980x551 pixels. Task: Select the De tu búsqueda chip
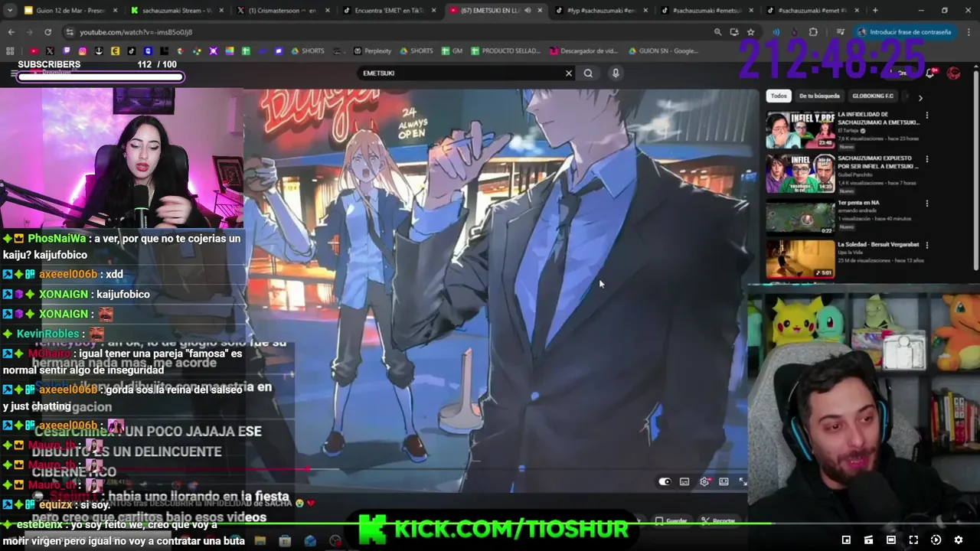pyautogui.click(x=819, y=96)
